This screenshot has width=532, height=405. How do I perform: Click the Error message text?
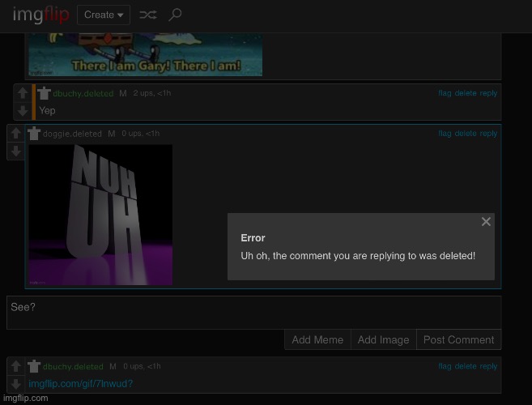tap(358, 256)
